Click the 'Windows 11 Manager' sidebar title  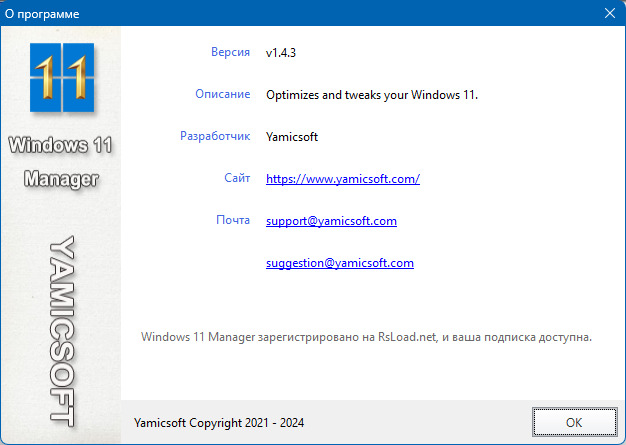(x=60, y=162)
